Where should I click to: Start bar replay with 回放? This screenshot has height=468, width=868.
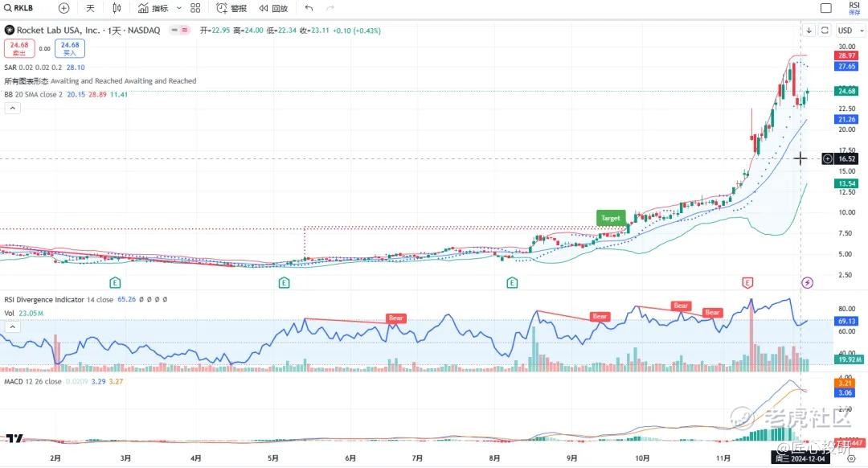(274, 8)
